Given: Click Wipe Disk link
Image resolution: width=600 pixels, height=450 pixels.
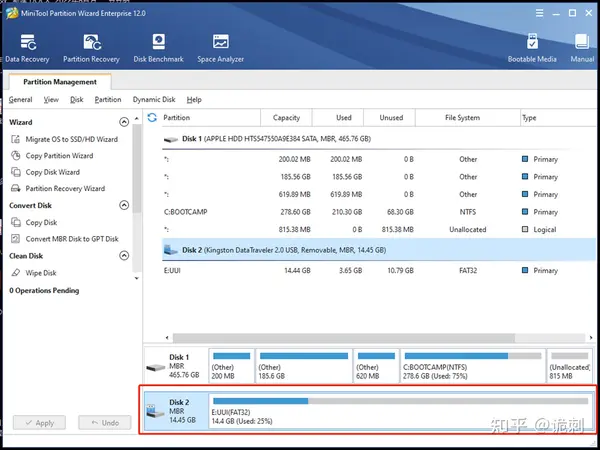Looking at the screenshot, I should 41,273.
